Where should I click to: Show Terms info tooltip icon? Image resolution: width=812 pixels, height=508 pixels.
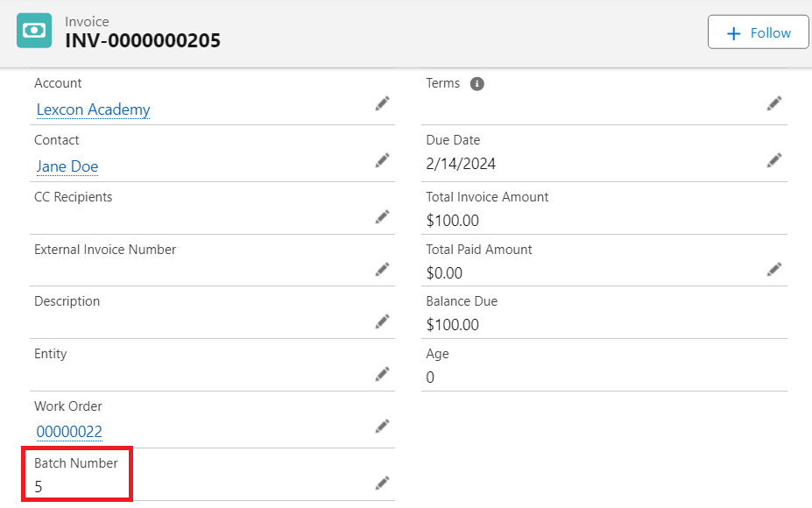click(x=477, y=84)
